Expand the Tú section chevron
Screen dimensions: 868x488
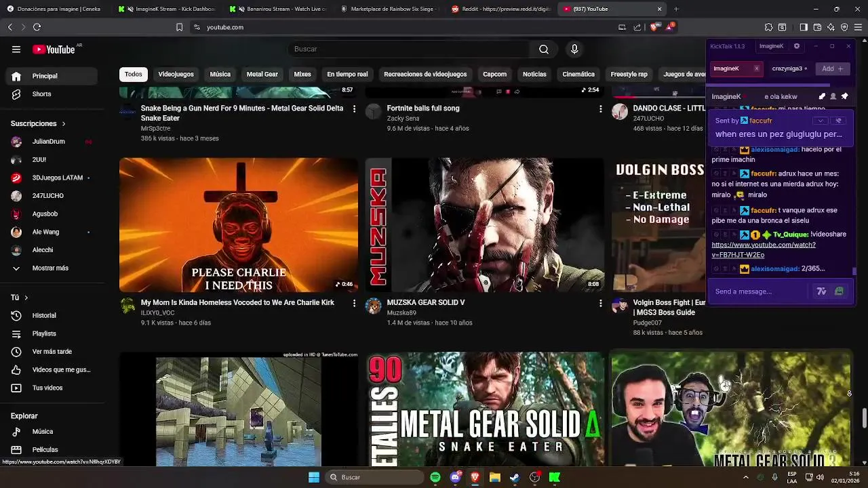click(26, 298)
